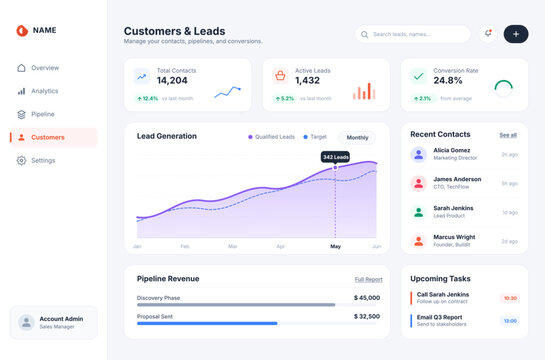Click the Account Admin avatar
Screen dimensions: 545x360
[x=26, y=322]
